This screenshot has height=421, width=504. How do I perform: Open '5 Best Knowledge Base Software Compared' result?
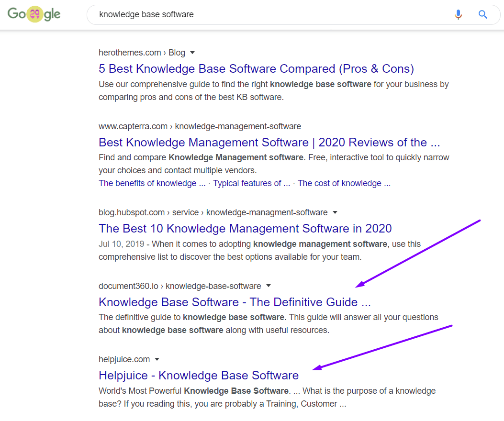[256, 69]
